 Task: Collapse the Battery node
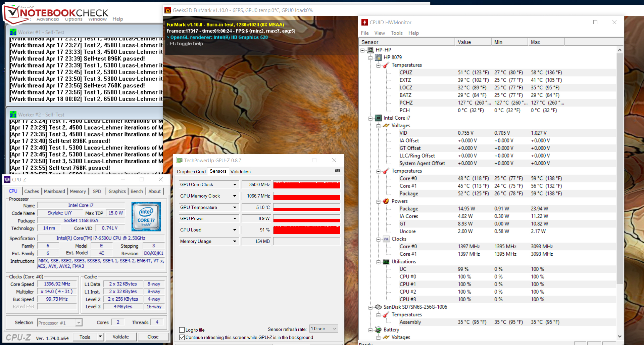click(370, 330)
